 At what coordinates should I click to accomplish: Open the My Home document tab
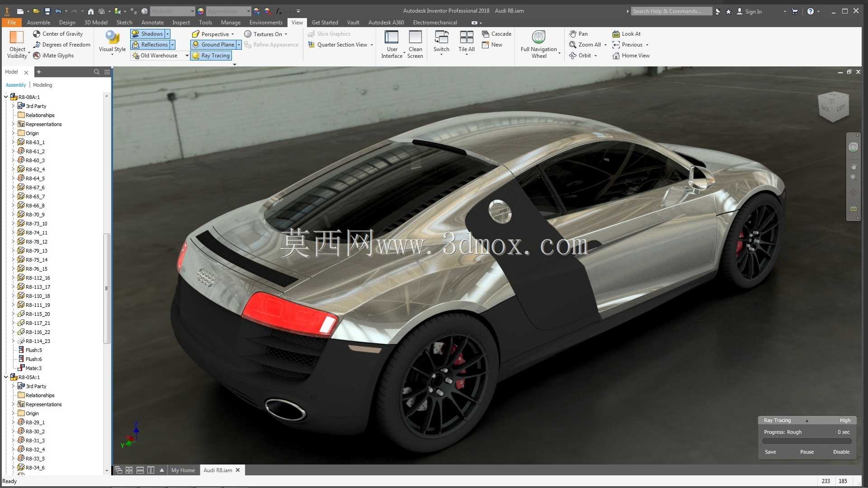point(183,470)
